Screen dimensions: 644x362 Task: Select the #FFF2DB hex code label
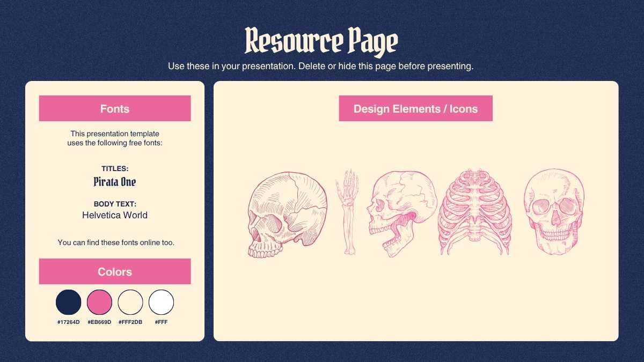coord(130,322)
